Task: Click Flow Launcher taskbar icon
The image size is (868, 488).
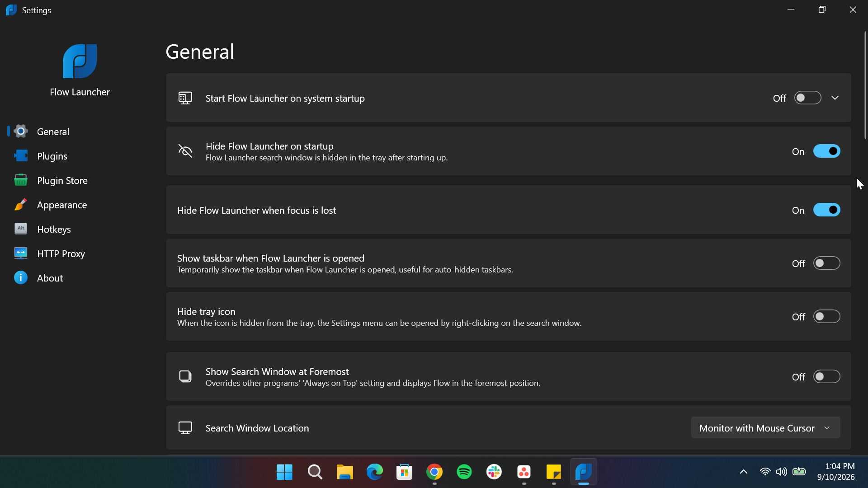Action: click(x=584, y=472)
